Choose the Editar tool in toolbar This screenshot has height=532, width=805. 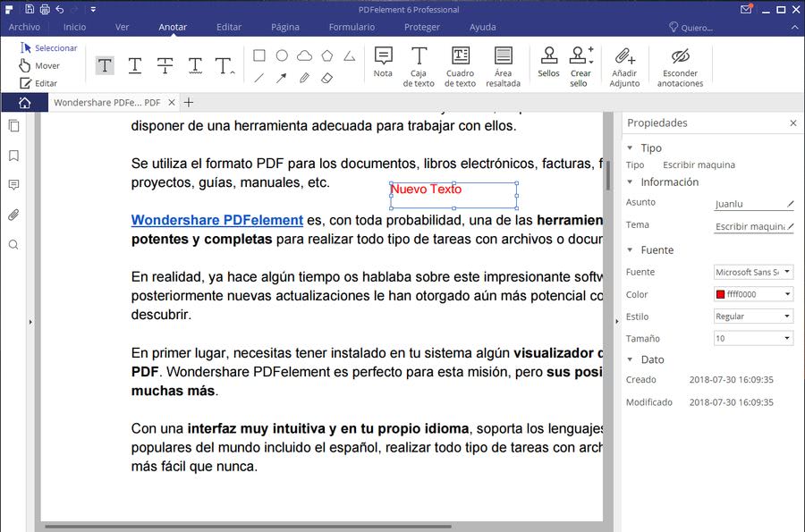click(38, 83)
